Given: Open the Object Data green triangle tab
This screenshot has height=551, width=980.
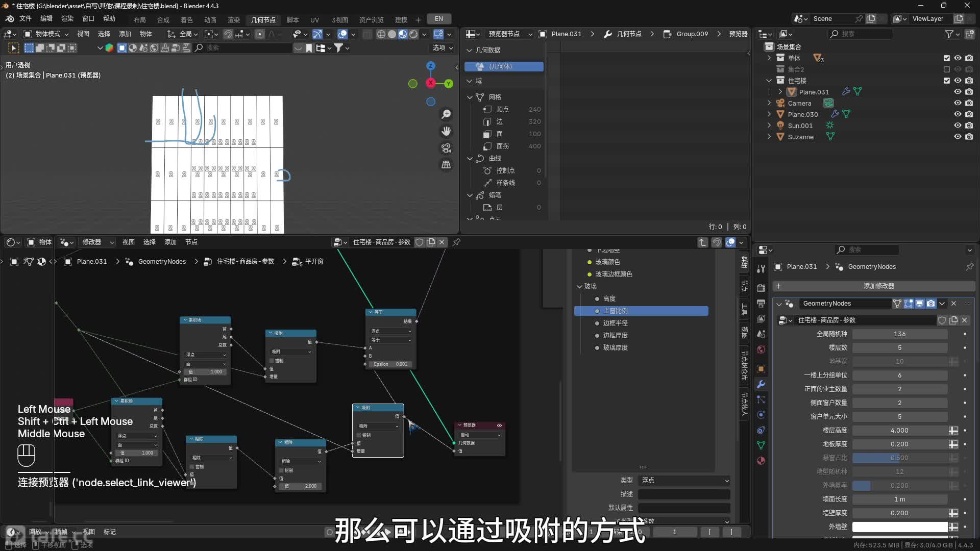Looking at the screenshot, I should pyautogui.click(x=761, y=445).
